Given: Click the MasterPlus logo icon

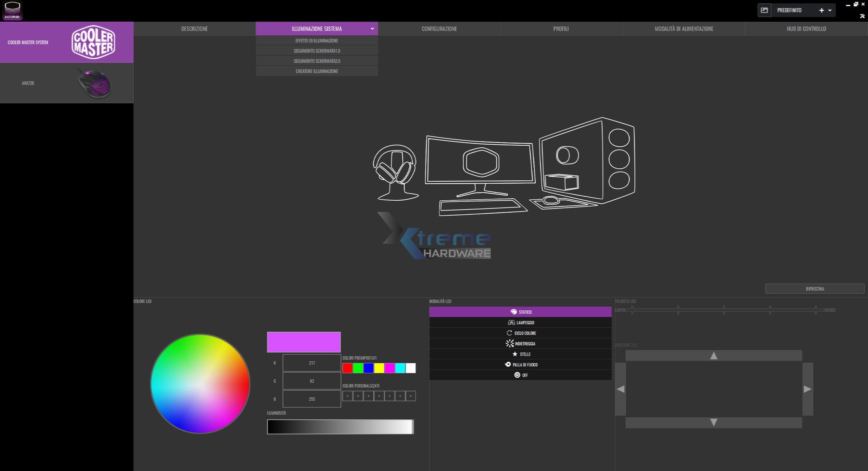Looking at the screenshot, I should point(12,10).
